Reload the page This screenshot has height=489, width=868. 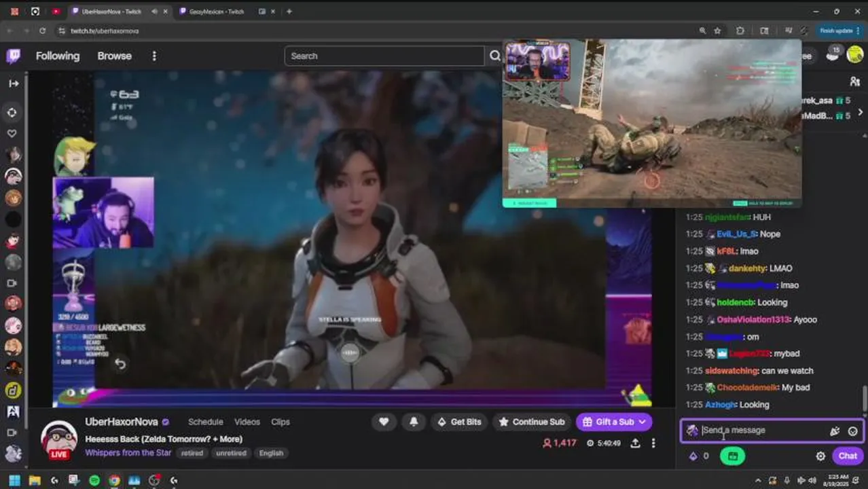(42, 31)
